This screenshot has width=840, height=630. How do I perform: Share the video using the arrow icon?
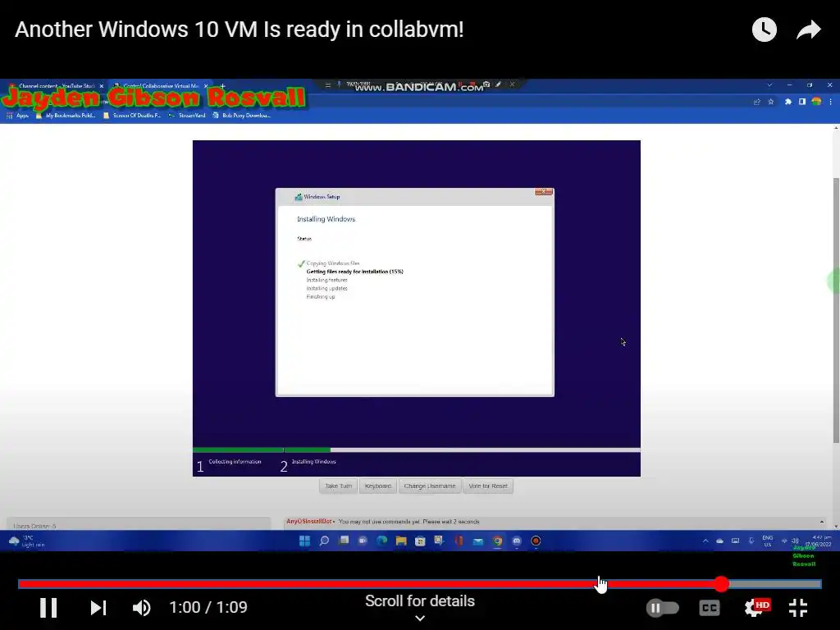808,30
